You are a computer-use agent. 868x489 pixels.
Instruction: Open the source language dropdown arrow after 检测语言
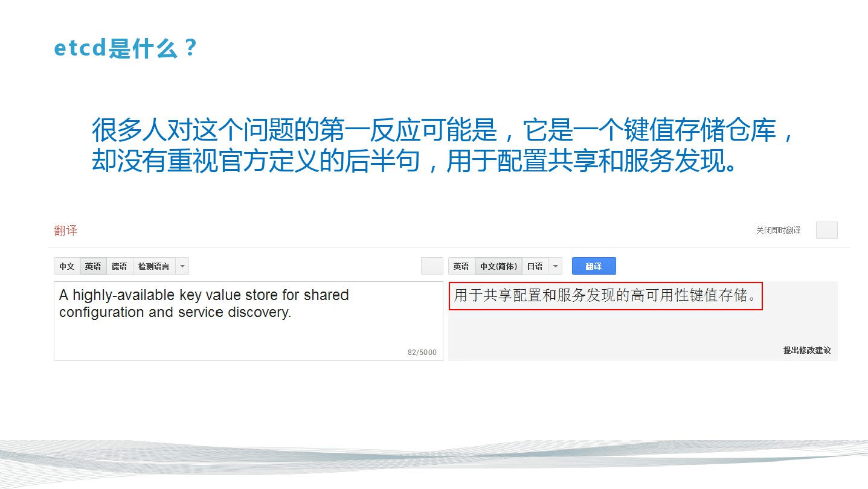(x=182, y=266)
